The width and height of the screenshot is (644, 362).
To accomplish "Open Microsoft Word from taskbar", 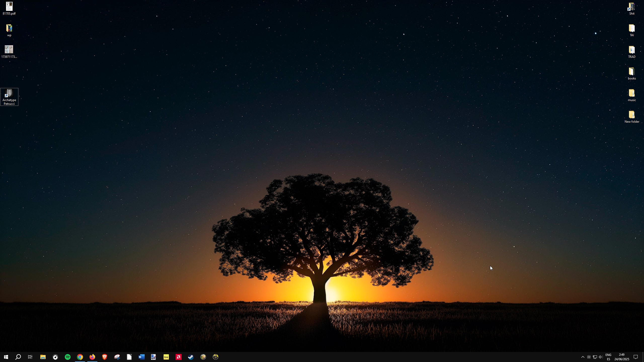I will (x=142, y=357).
